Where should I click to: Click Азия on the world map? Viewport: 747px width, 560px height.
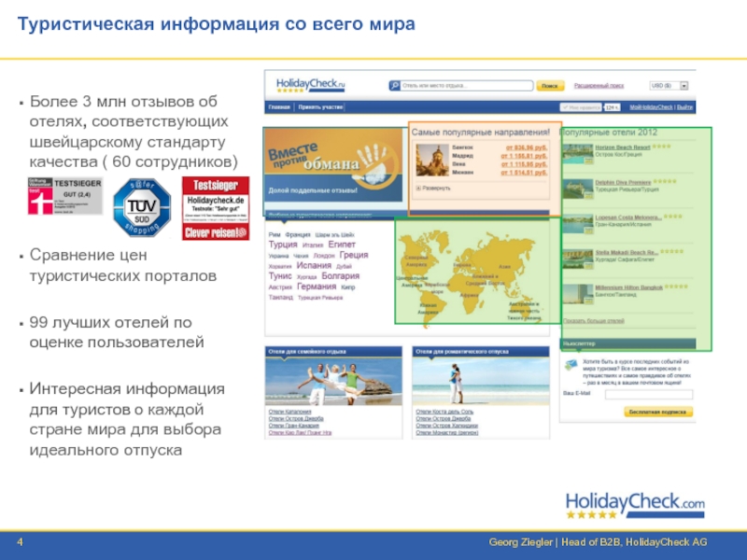[x=504, y=267]
